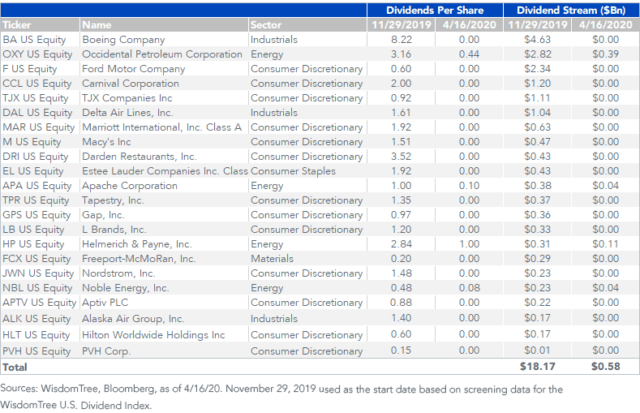Click the Hilton Worldwide Holdings Inc cell
This screenshot has height=413, width=640.
153,336
